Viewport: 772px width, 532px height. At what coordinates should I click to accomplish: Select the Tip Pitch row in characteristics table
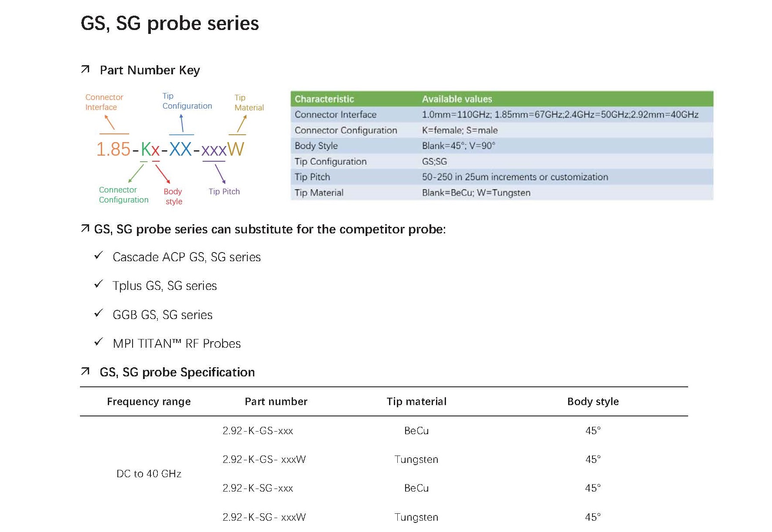pos(502,177)
